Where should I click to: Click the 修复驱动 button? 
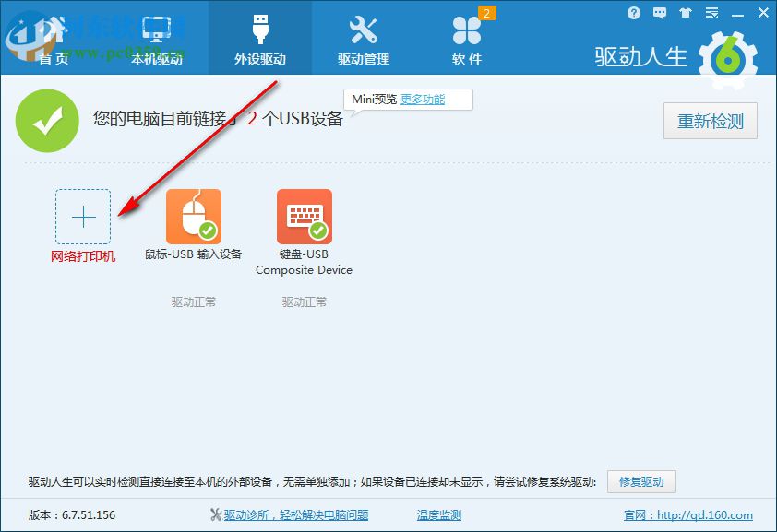click(x=641, y=481)
